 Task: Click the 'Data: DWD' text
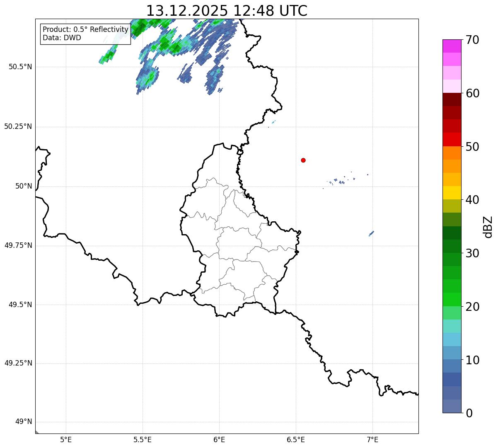click(x=62, y=38)
